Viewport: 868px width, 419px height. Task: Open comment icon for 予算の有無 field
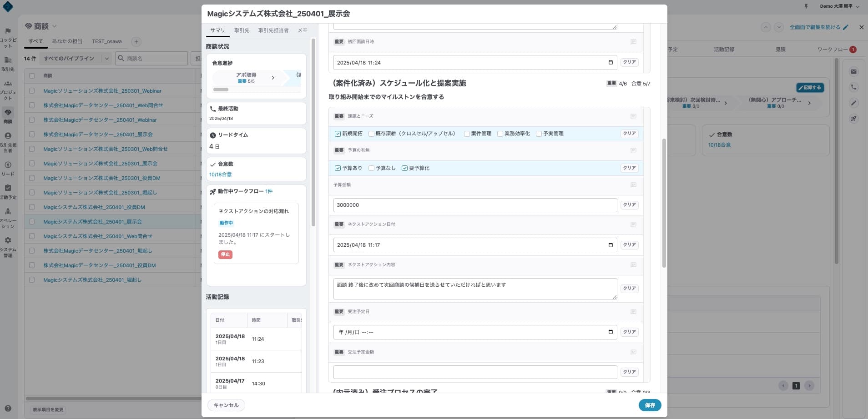tap(633, 150)
